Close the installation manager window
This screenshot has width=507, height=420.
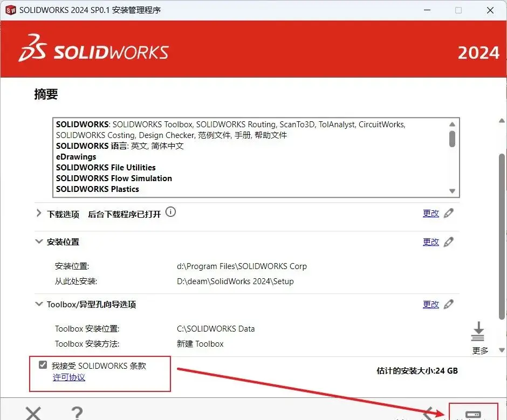tap(490, 10)
